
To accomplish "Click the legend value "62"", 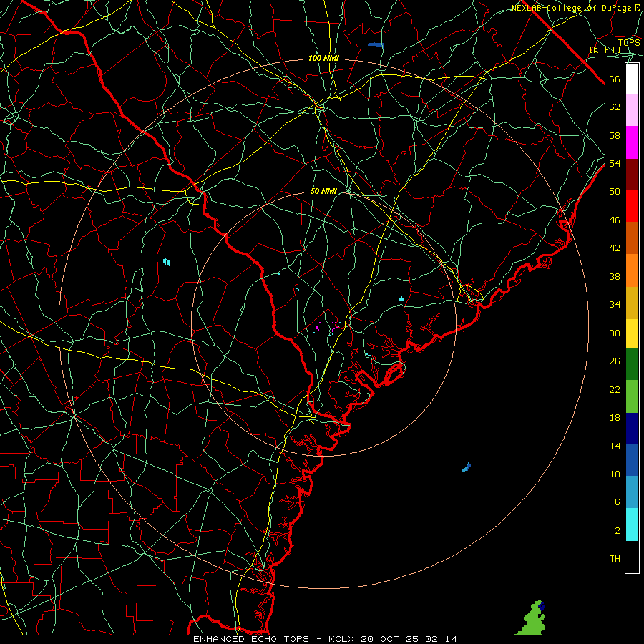I will click(615, 107).
